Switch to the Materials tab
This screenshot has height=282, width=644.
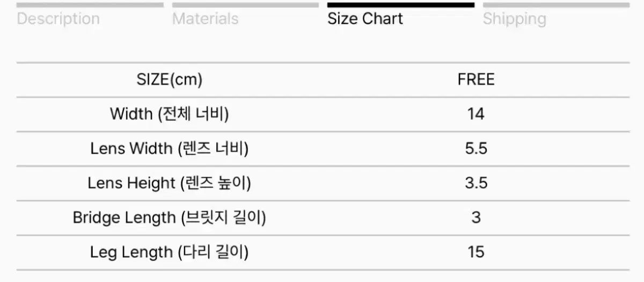(x=205, y=19)
